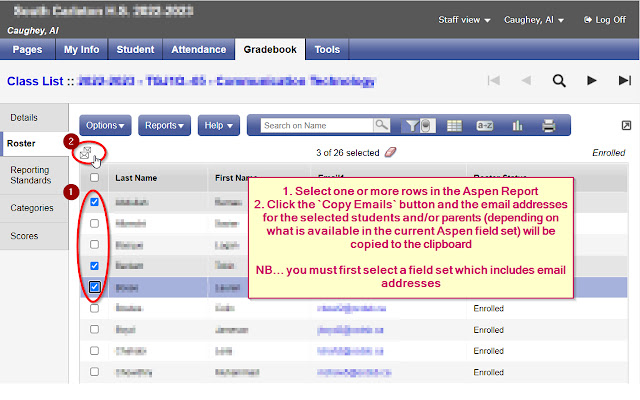Open the Options dropdown menu

(105, 125)
